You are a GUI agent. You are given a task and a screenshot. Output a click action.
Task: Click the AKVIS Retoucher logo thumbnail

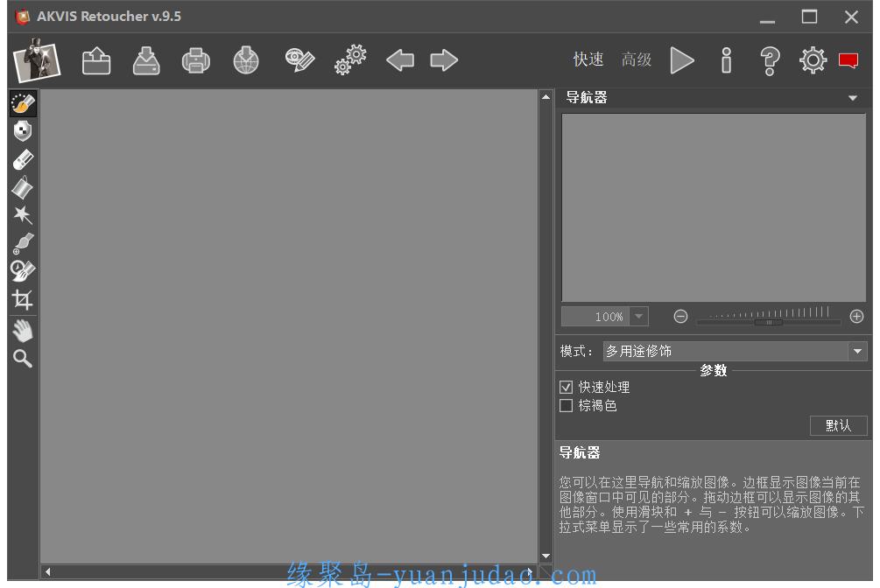37,60
